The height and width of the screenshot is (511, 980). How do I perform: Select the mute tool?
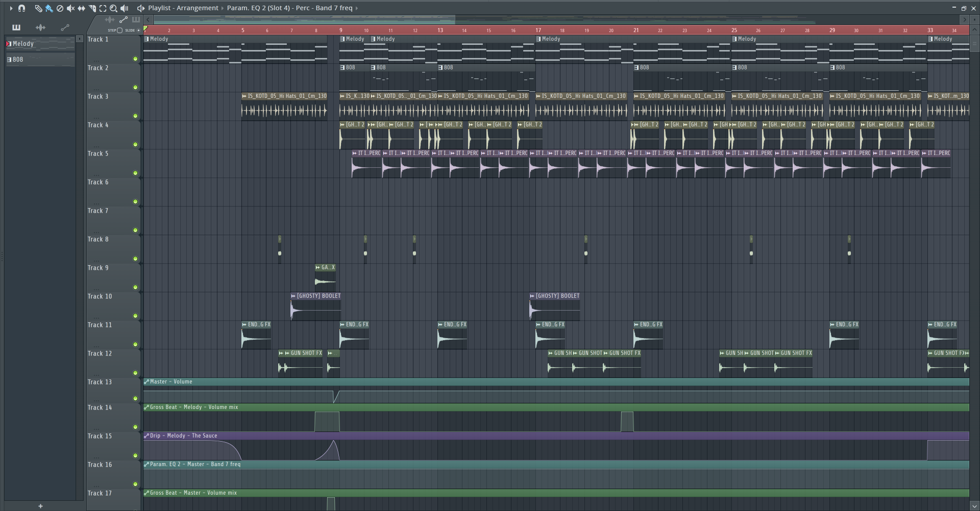click(x=70, y=8)
